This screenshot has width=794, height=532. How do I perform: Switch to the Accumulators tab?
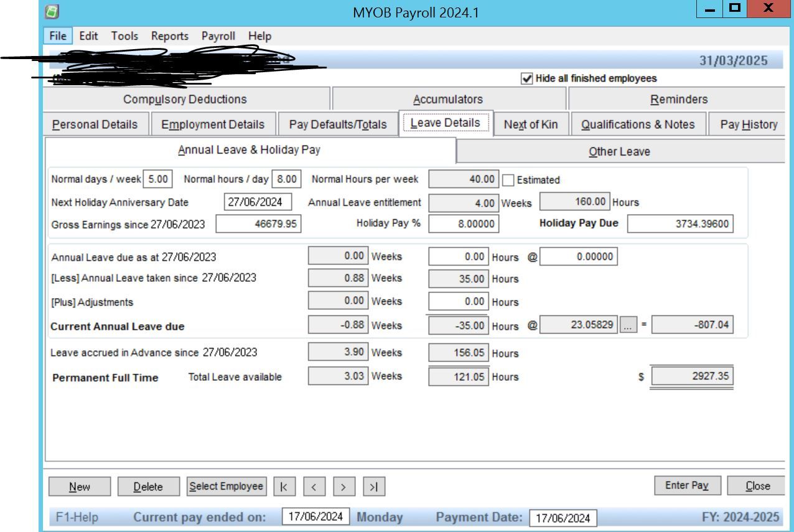[x=447, y=98]
